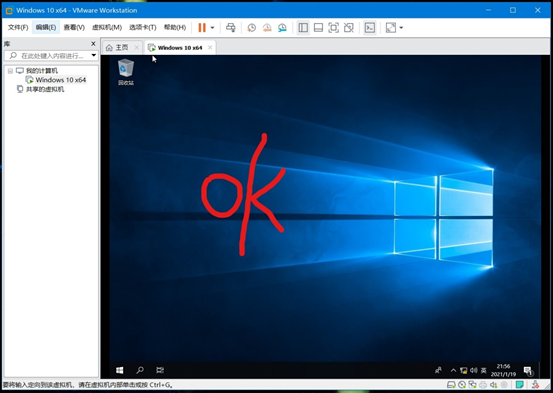Open the guest Windows Start button
The image size is (553, 393).
[x=120, y=370]
